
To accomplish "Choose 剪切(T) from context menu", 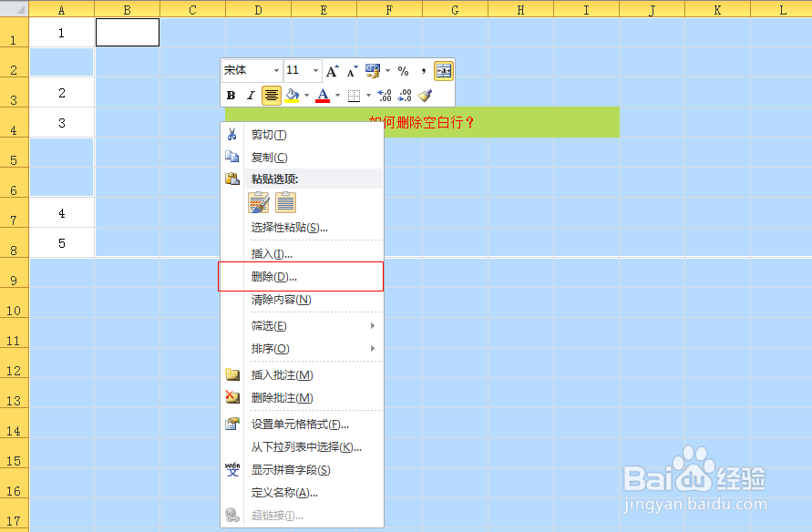I will pos(302,135).
